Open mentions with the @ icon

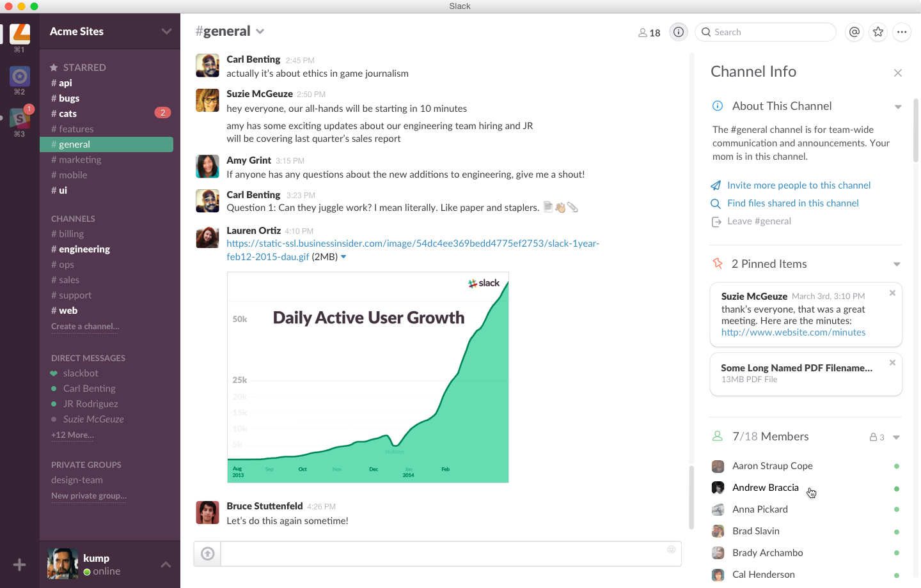point(854,32)
